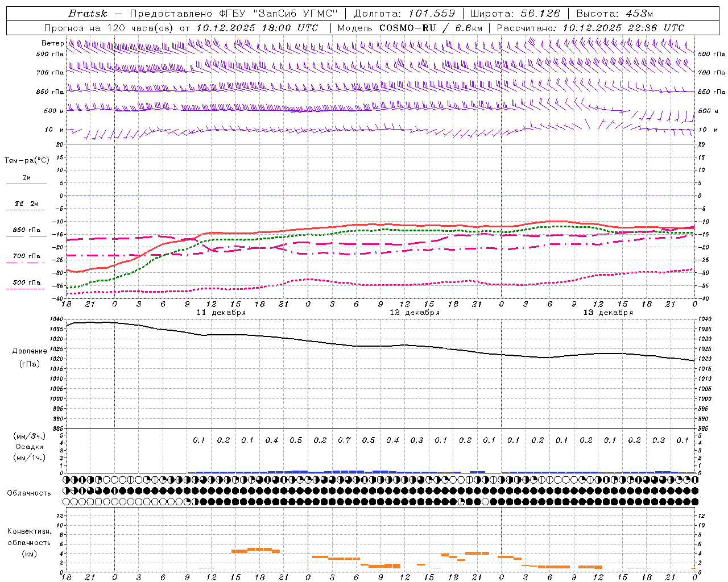Viewport: 728px width, 582px height.
Task: Click the '(км)' unit under convective label
Action: (30, 553)
